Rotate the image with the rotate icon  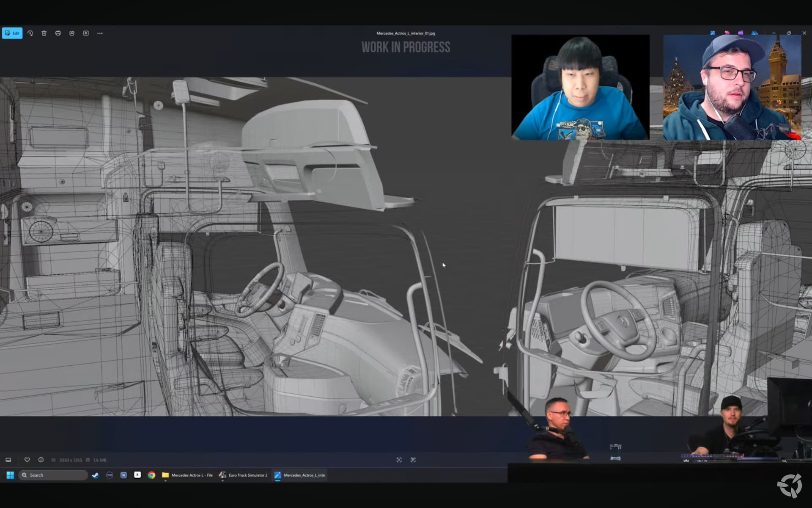pyautogui.click(x=30, y=33)
